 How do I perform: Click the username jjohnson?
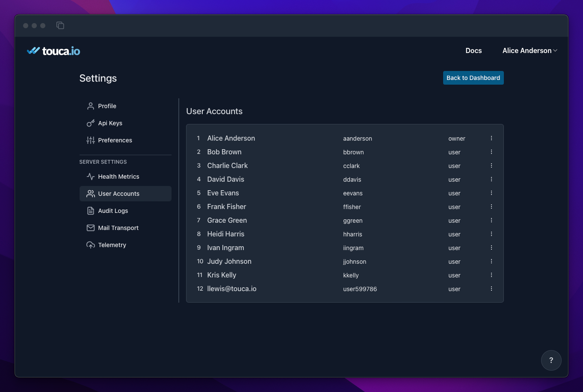point(355,262)
